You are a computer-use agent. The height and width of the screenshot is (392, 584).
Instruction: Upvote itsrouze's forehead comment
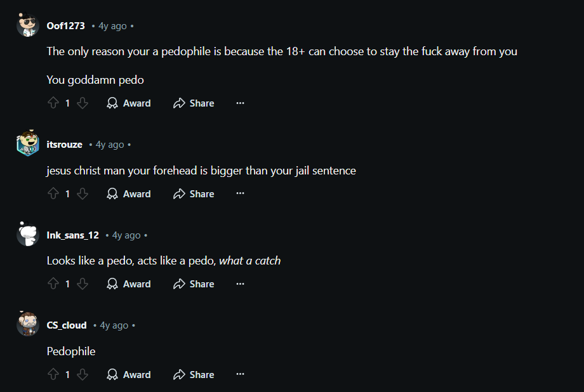(53, 193)
